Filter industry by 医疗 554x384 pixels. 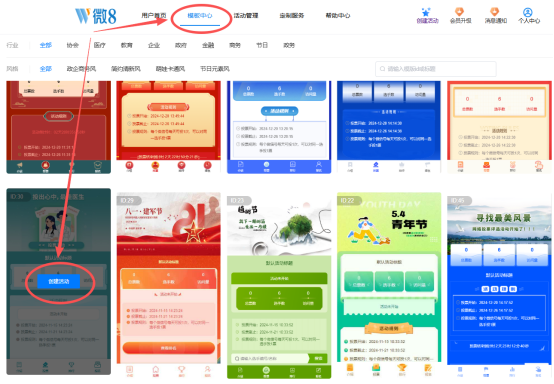[100, 45]
